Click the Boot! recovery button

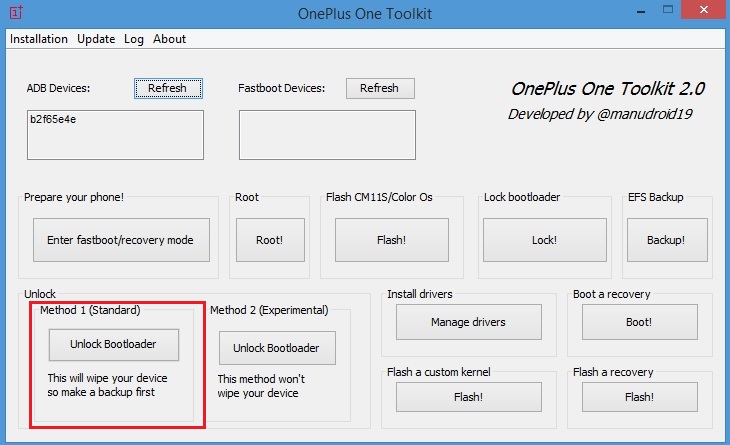(640, 322)
